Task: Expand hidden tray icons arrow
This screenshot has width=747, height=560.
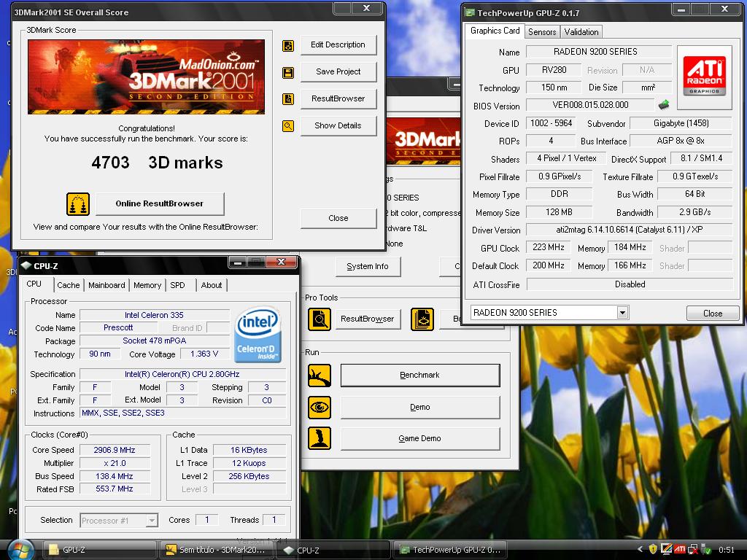Action: [x=640, y=550]
